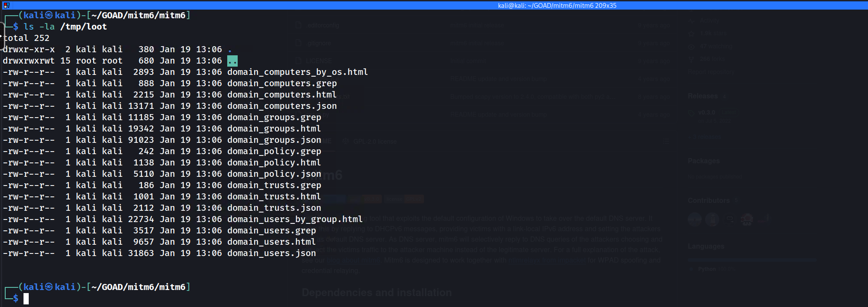868x307 pixels.
Task: Click the domain_computers.grep filename
Action: [x=282, y=83]
